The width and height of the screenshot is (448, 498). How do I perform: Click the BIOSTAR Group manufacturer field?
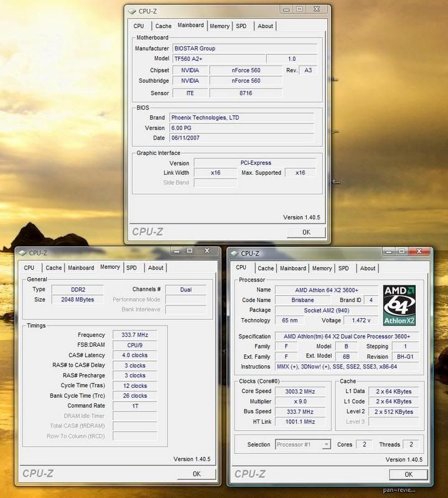pos(245,49)
